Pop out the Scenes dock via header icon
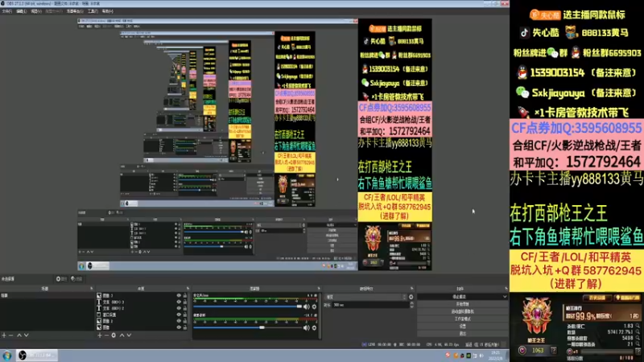 (x=92, y=289)
